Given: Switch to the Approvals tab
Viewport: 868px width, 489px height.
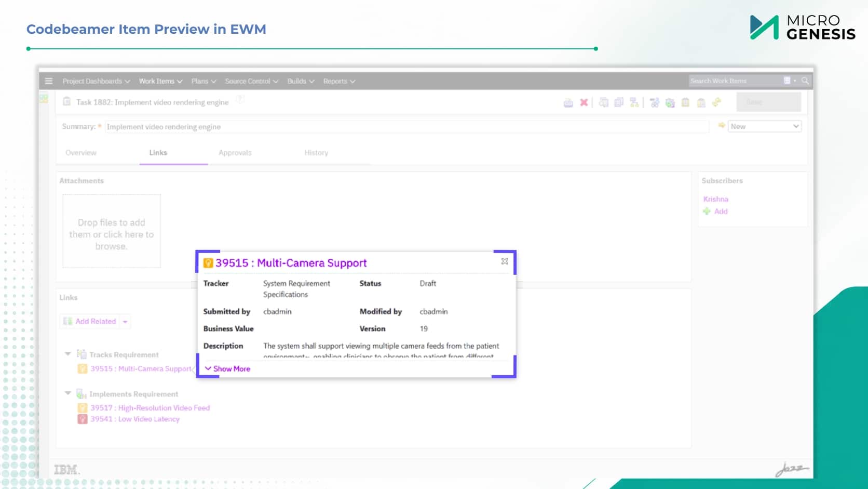Looking at the screenshot, I should tap(235, 153).
